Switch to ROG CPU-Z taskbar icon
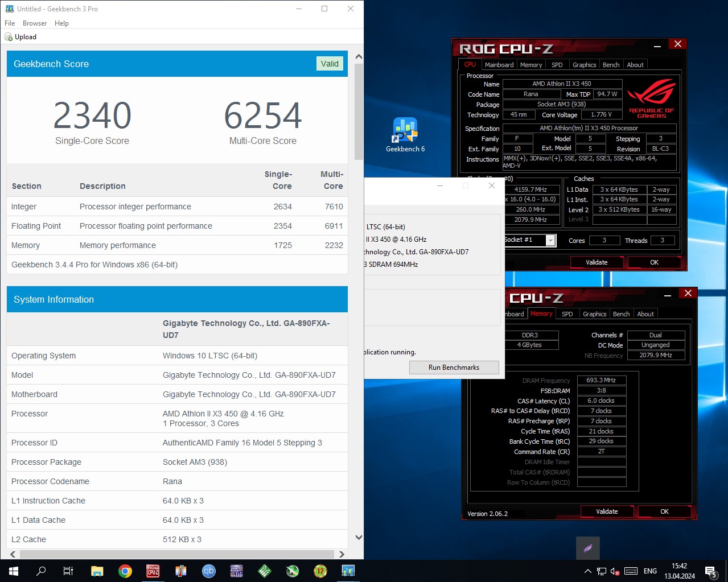This screenshot has height=582, width=728. 153,571
